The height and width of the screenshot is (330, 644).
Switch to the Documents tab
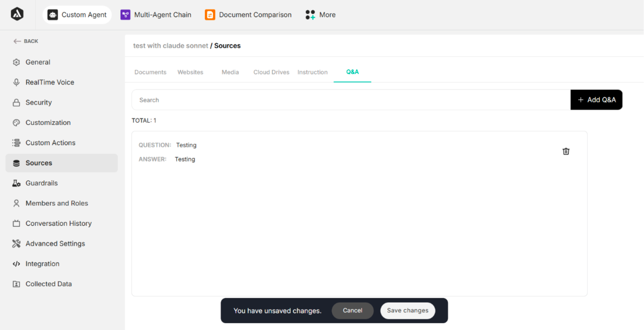tap(150, 72)
